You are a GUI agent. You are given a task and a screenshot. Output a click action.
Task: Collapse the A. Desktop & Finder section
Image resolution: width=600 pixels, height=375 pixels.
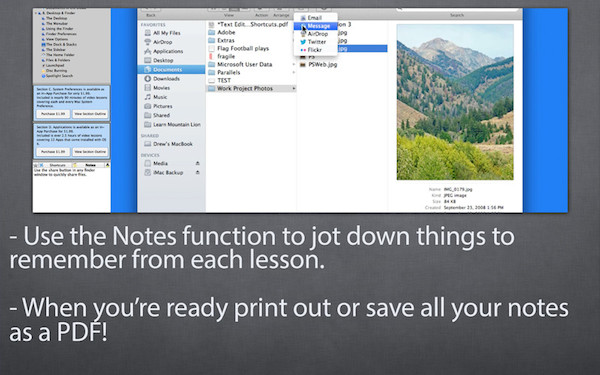point(36,13)
